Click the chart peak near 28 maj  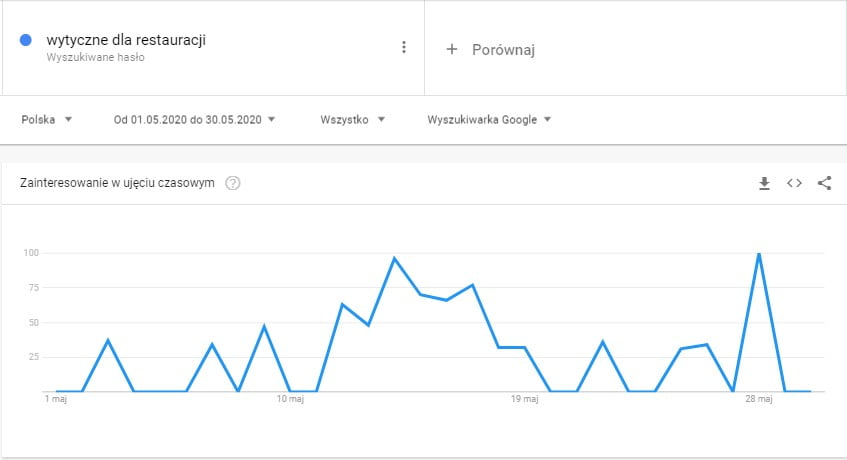[x=759, y=253]
